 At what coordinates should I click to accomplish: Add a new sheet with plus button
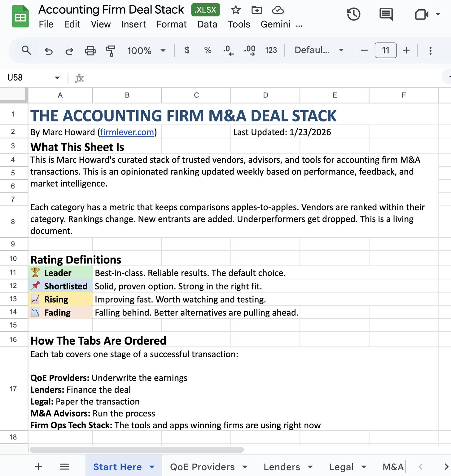38,467
